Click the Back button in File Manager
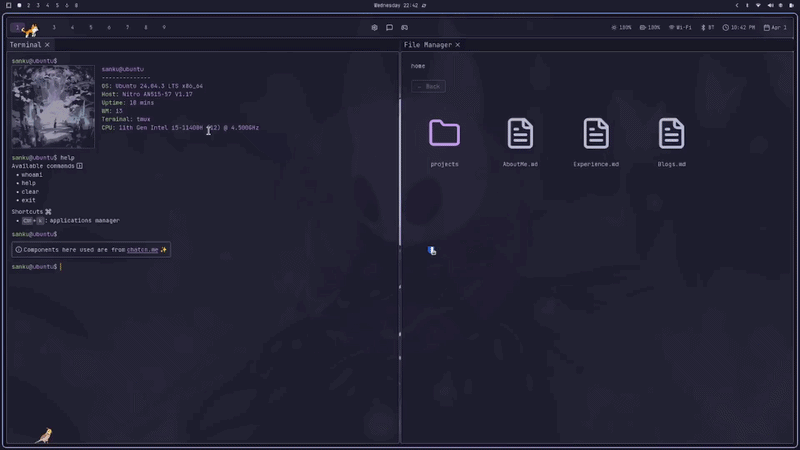Image resolution: width=800 pixels, height=450 pixels. [429, 86]
